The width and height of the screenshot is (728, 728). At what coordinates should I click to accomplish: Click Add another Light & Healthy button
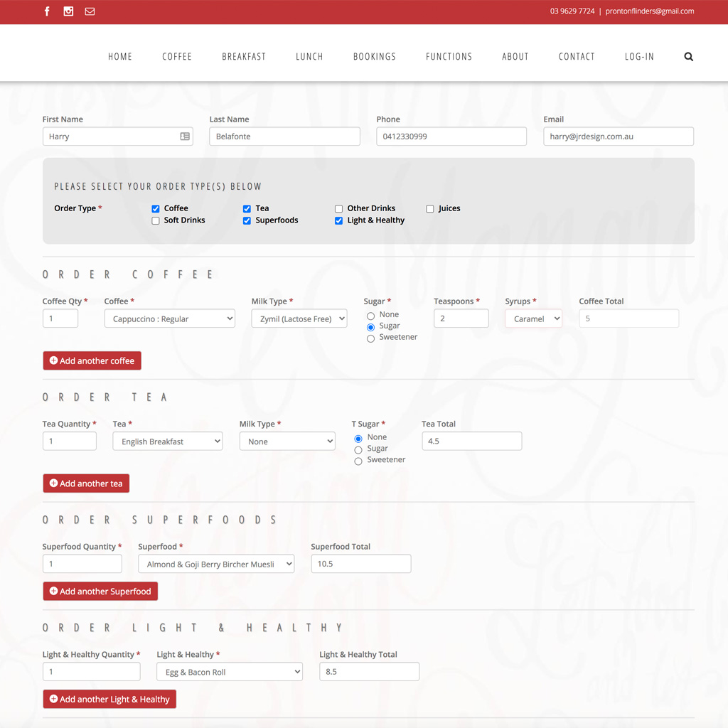(109, 699)
